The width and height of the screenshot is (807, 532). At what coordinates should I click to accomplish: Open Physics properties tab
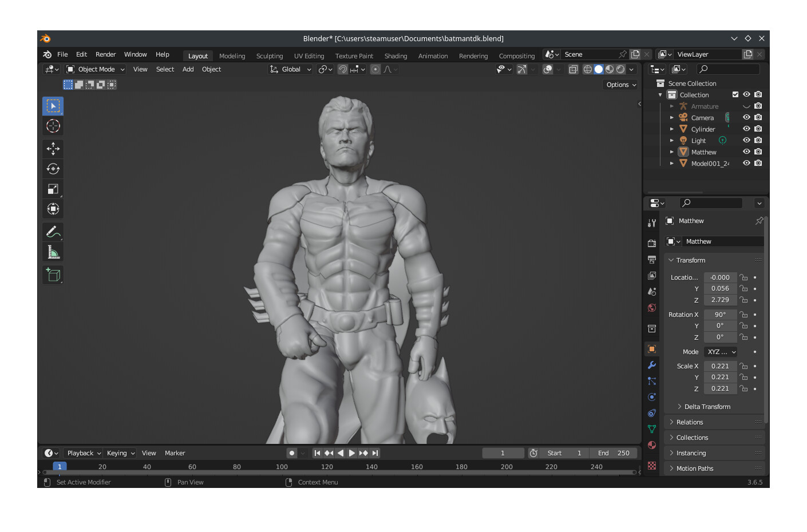(652, 397)
